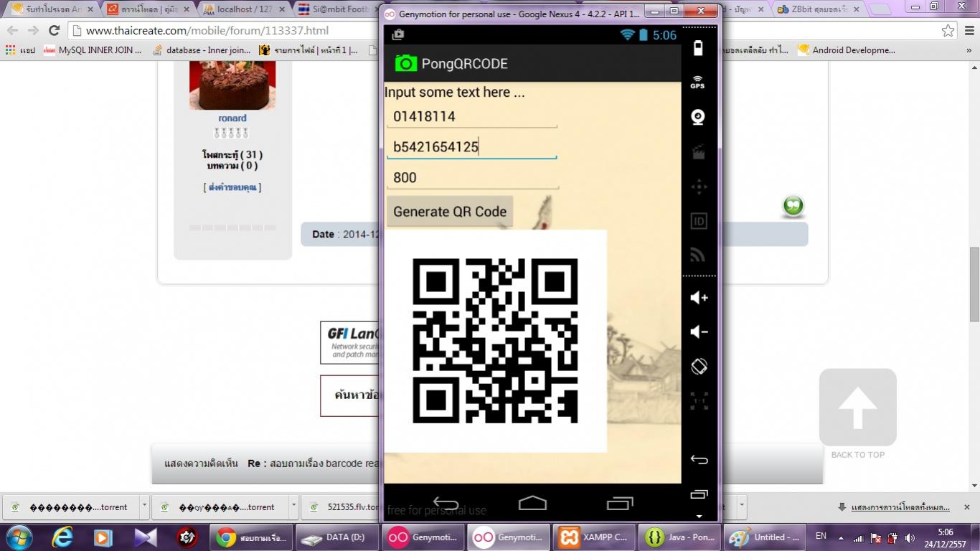Screen dimensions: 980x551
Task: Open dropdown for second torrent download
Action: coord(293,507)
